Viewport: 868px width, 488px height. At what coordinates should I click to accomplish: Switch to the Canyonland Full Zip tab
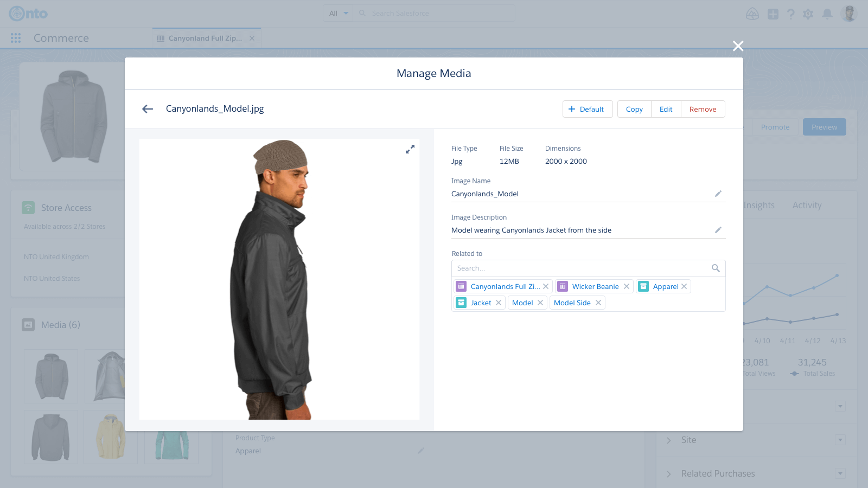point(205,38)
